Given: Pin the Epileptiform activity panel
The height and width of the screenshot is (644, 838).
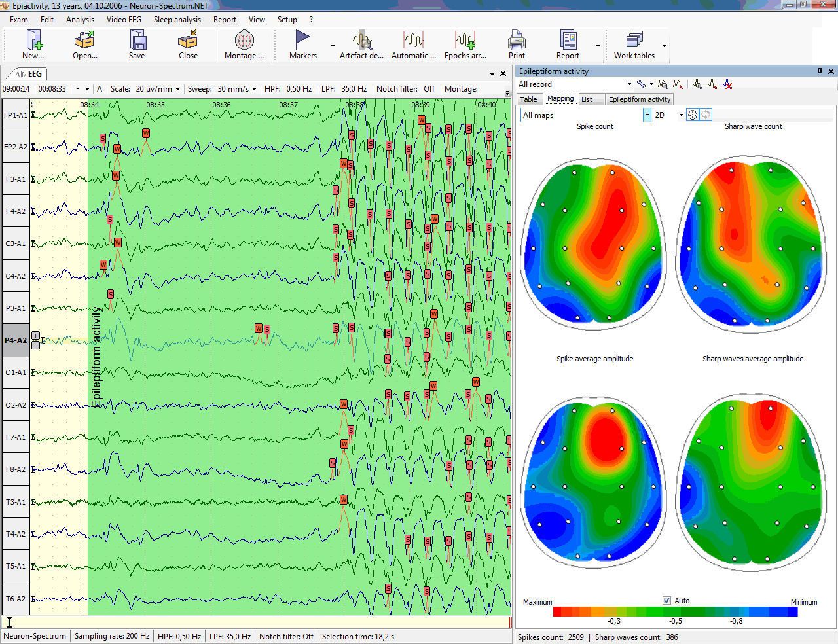Looking at the screenshot, I should (x=820, y=71).
